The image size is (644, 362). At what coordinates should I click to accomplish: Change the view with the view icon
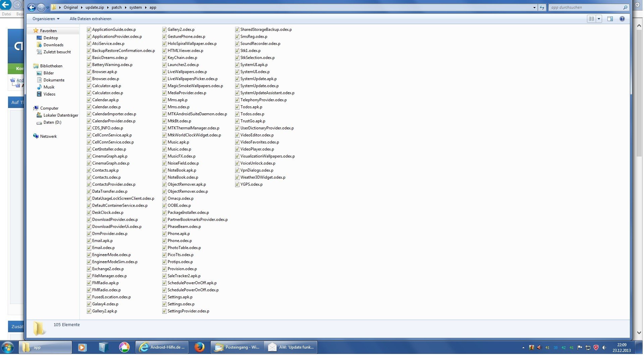coord(591,19)
